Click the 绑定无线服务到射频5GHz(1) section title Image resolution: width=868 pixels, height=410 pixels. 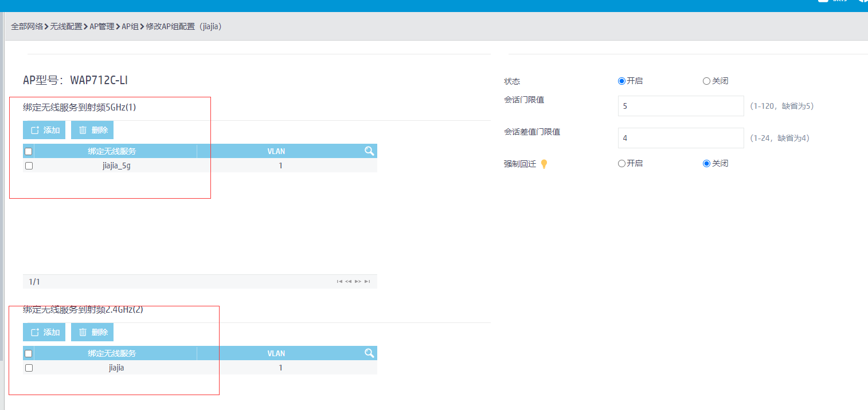pyautogui.click(x=80, y=107)
